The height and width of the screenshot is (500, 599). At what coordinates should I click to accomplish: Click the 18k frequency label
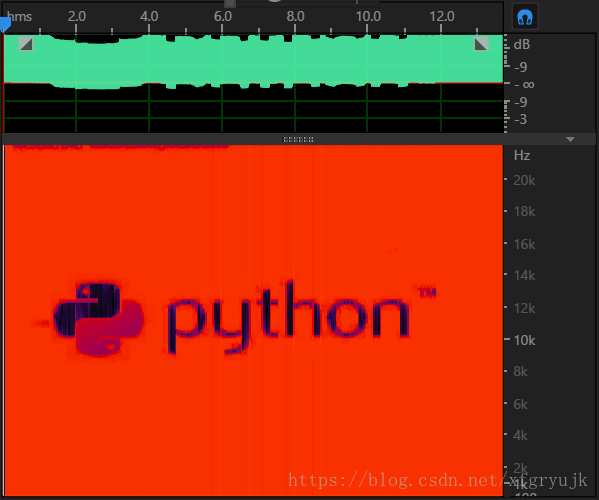coord(525,211)
